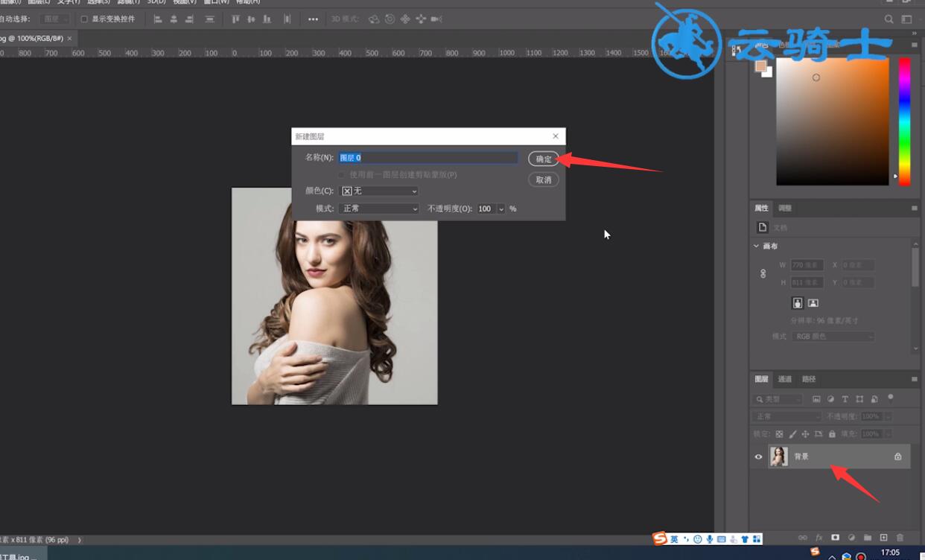Click the 不透明度 value field showing 100 in the dialog

click(x=486, y=209)
